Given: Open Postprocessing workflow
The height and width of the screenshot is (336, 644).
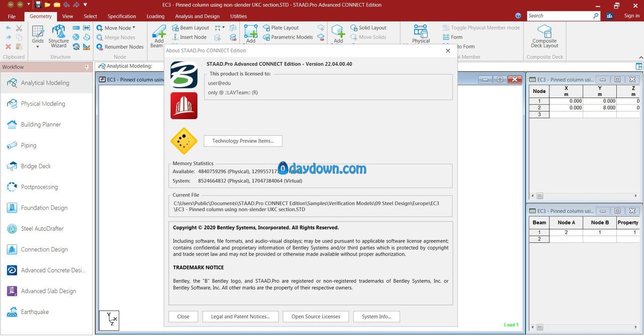Looking at the screenshot, I should coord(46,187).
